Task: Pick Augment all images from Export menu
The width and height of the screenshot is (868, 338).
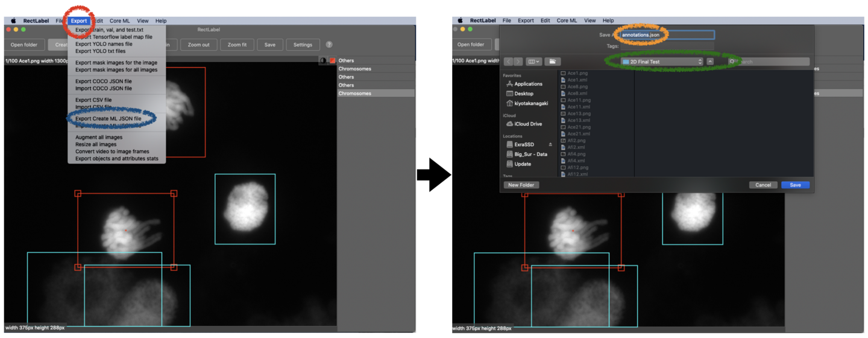Action: (99, 137)
